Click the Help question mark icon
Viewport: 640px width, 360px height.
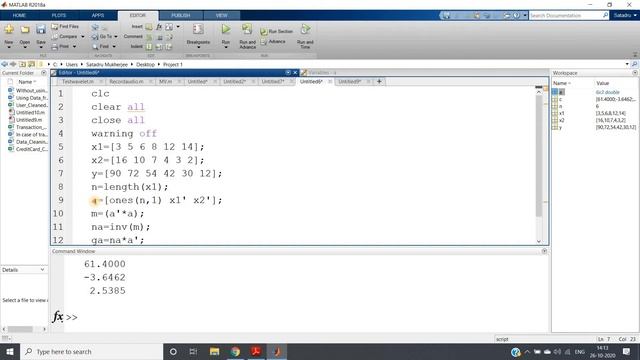point(516,16)
